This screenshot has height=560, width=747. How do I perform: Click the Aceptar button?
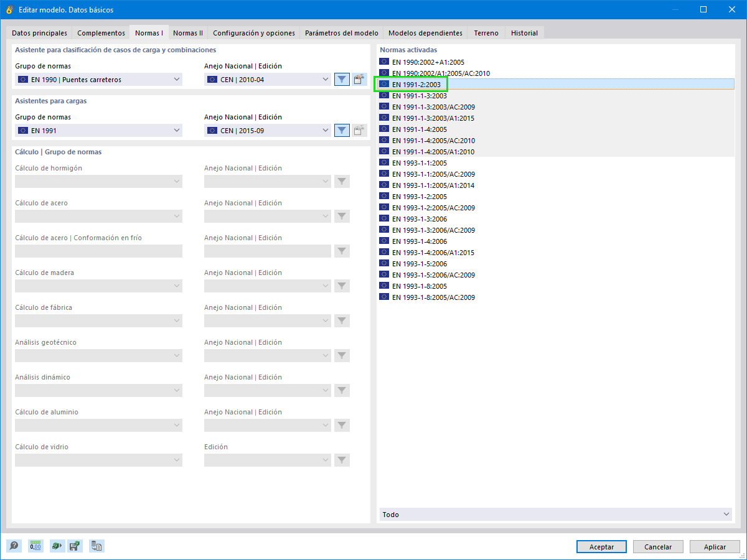[601, 547]
